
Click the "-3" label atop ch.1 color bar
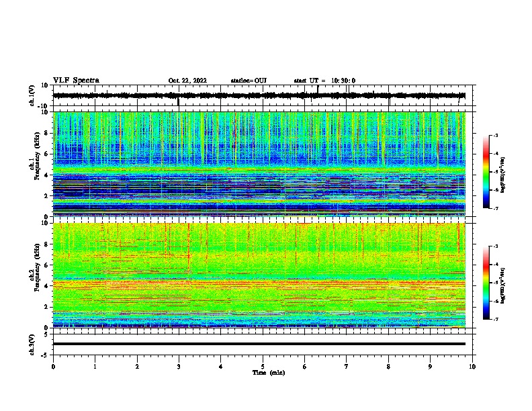[496, 135]
